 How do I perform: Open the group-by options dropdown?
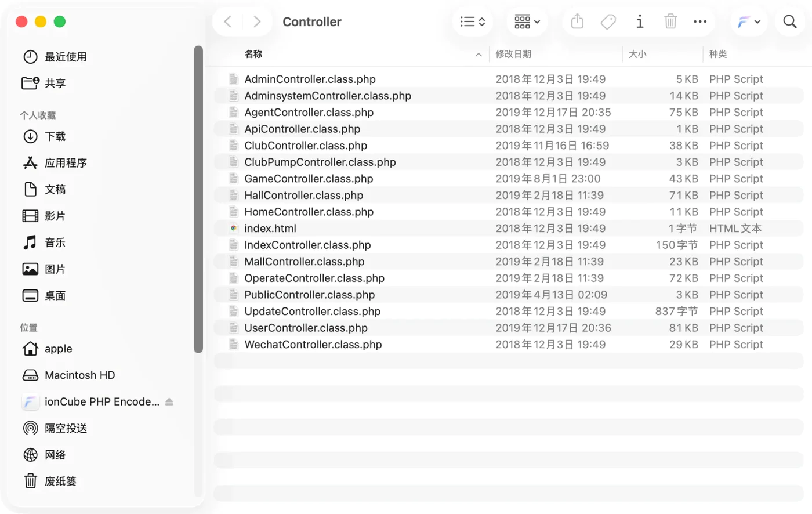tap(527, 22)
